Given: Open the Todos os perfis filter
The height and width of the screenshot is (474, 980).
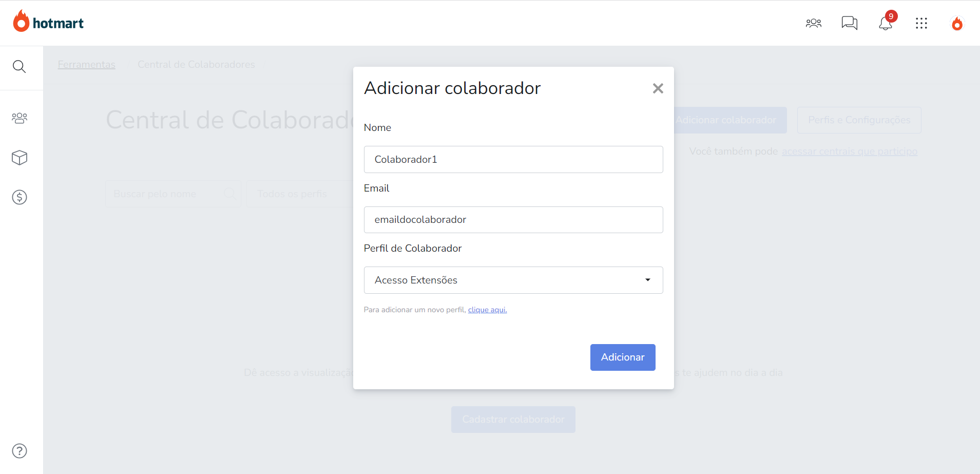Looking at the screenshot, I should point(300,194).
